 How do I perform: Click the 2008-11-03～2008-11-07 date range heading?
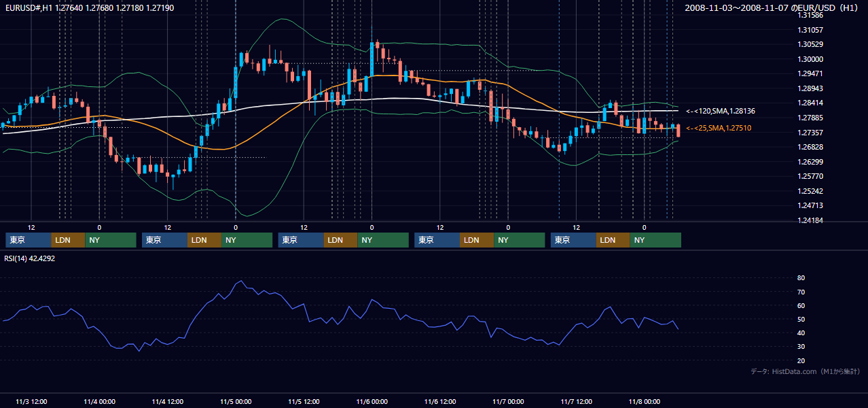772,7
